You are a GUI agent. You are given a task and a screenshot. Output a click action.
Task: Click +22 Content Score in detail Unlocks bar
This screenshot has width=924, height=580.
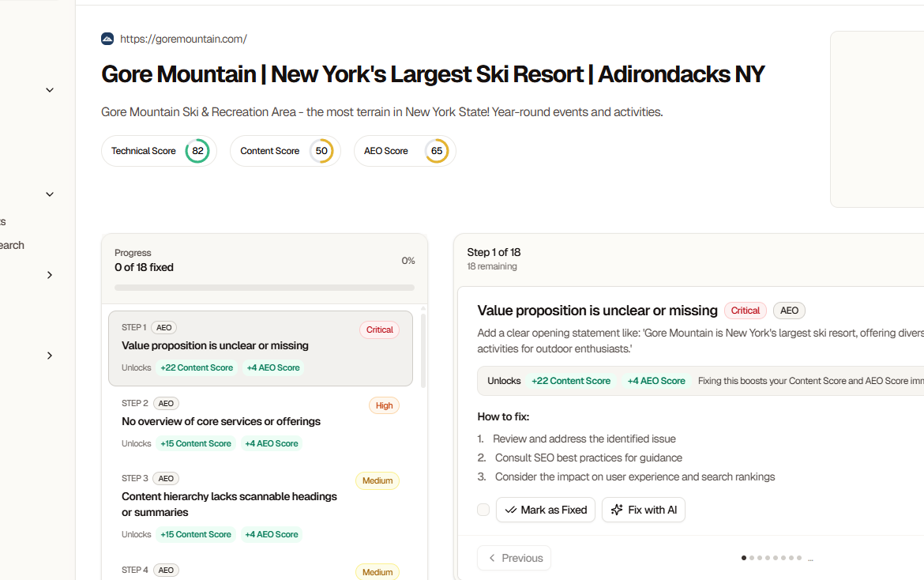click(x=571, y=381)
